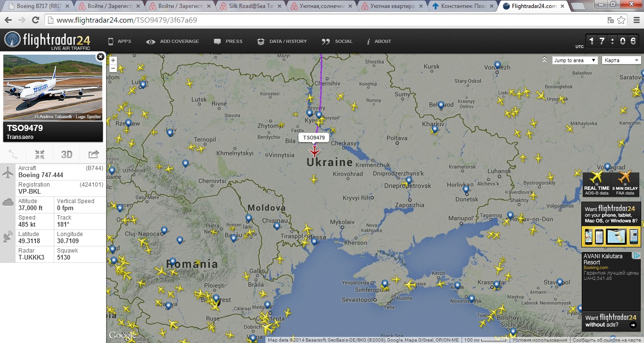
Task: Click the route icon in the flight panel
Action: point(13,154)
